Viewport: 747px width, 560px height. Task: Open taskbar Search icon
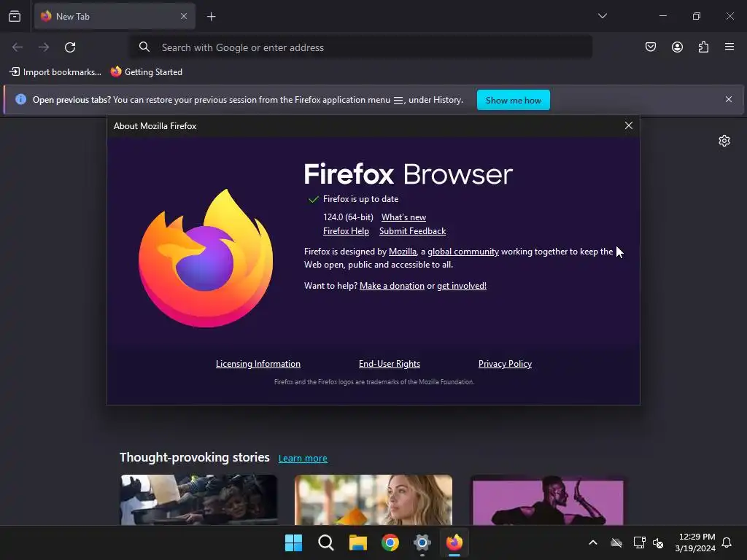(x=326, y=542)
